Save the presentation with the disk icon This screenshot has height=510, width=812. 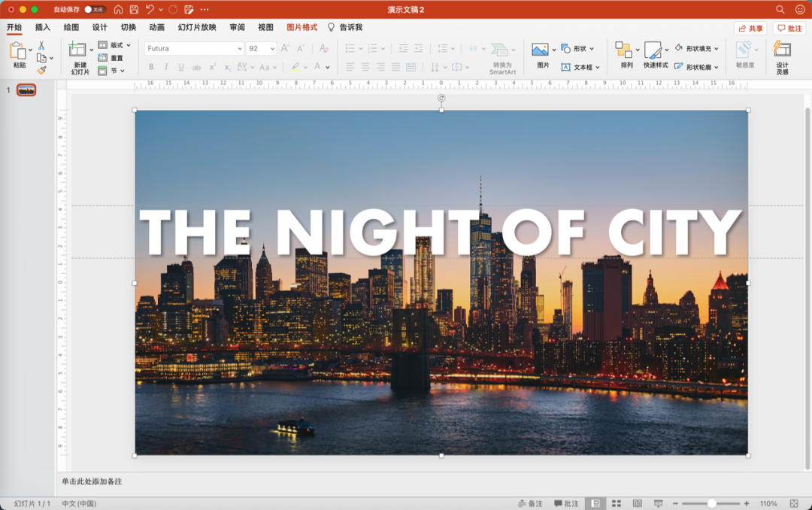[x=134, y=9]
